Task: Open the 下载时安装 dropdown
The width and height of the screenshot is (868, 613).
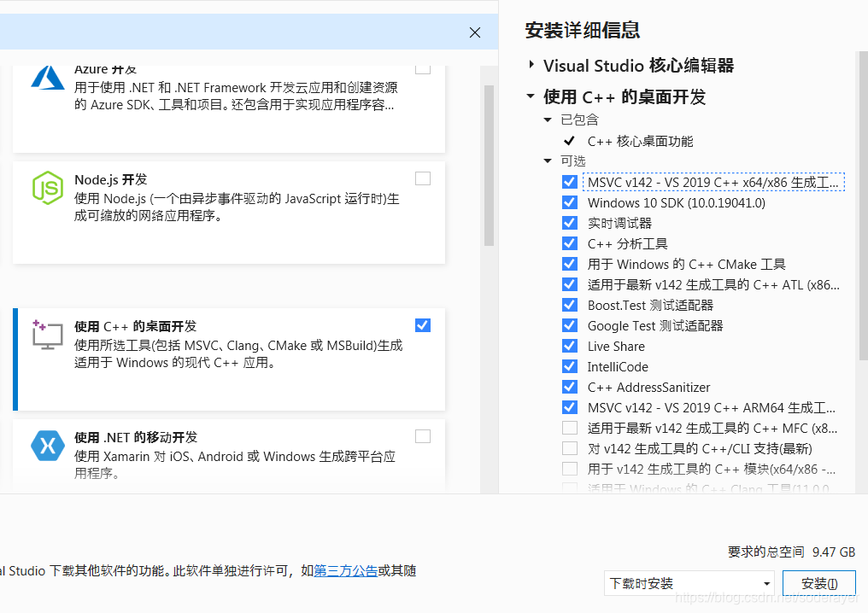Action: [689, 583]
